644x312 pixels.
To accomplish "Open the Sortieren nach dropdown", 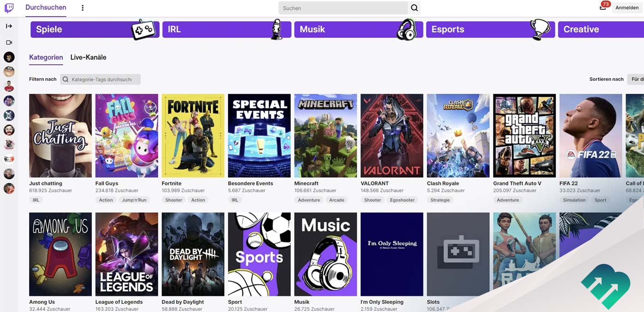I will click(x=635, y=80).
